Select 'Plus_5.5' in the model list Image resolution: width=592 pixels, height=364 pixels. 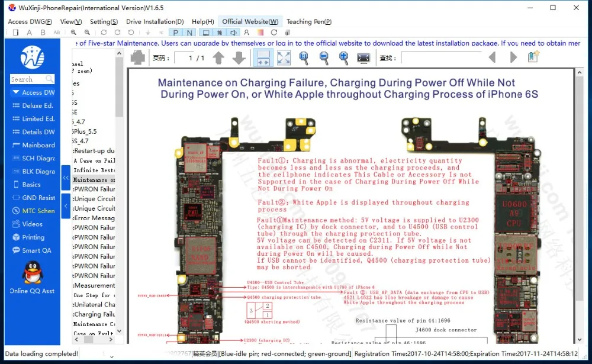point(85,131)
